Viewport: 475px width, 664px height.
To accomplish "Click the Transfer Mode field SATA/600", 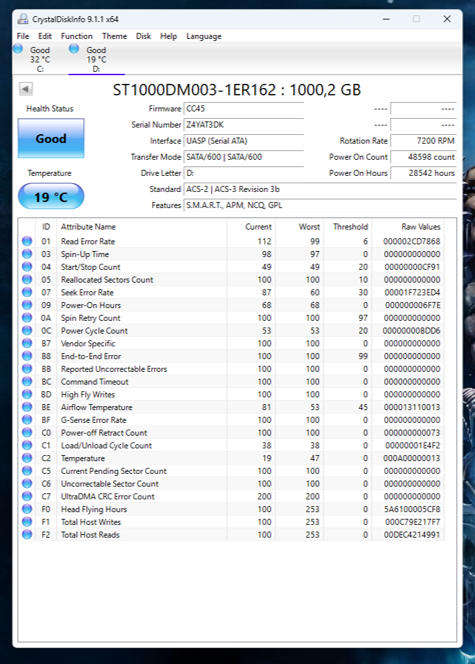I will click(243, 157).
